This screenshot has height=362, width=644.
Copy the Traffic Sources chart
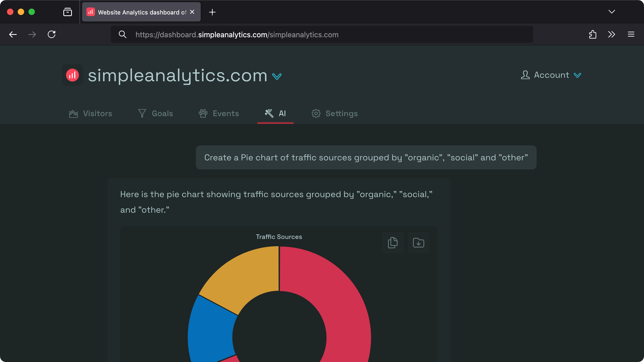(x=393, y=243)
